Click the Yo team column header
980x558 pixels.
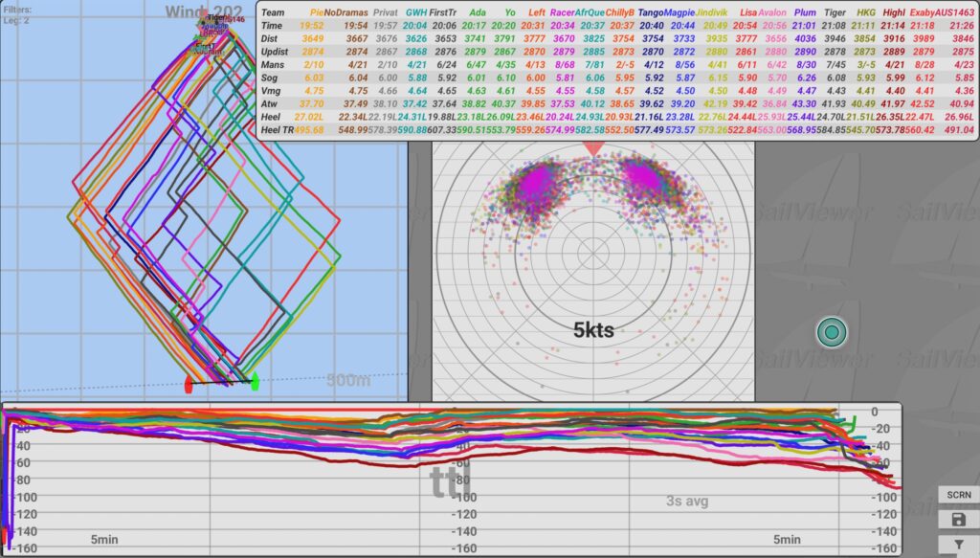click(510, 12)
